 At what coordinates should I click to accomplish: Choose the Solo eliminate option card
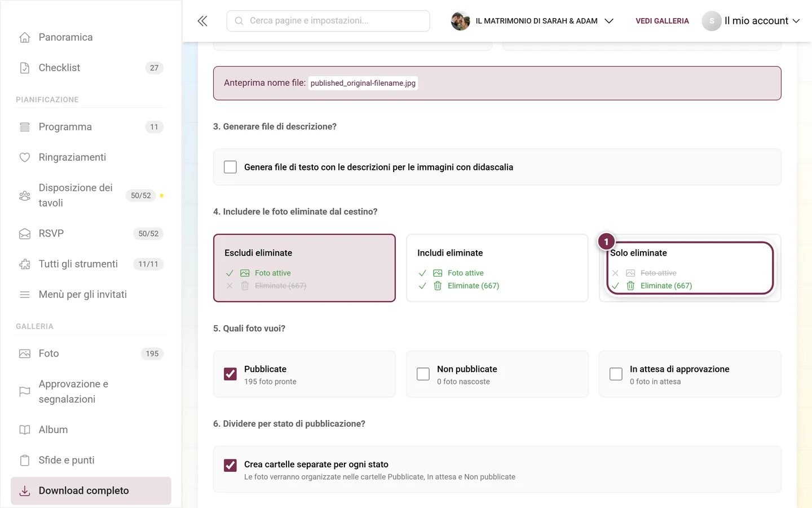pos(690,268)
